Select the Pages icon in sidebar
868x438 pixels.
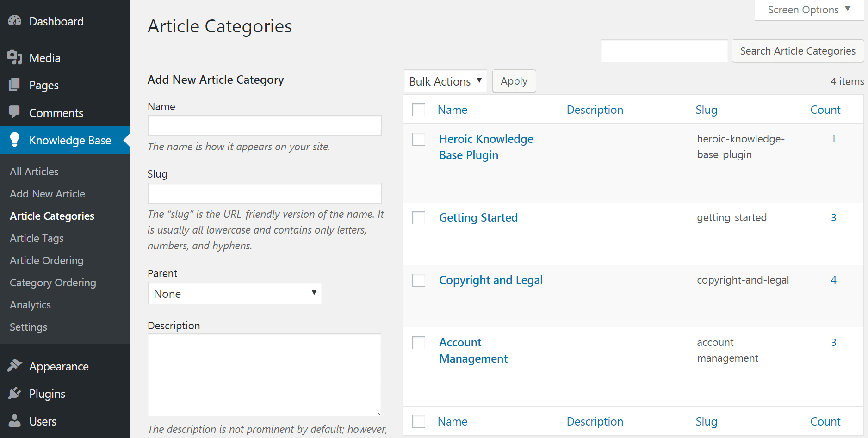click(x=15, y=85)
